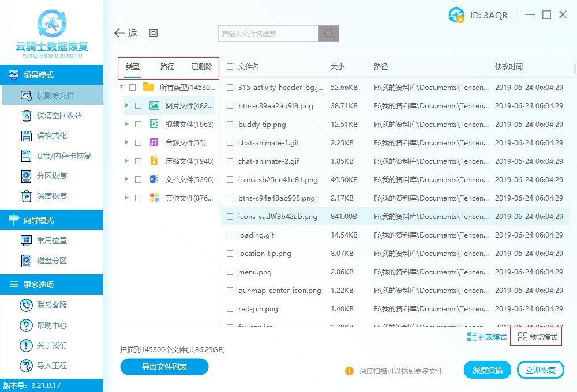Switch to the 路径 path tab
The height and width of the screenshot is (392, 577).
167,66
